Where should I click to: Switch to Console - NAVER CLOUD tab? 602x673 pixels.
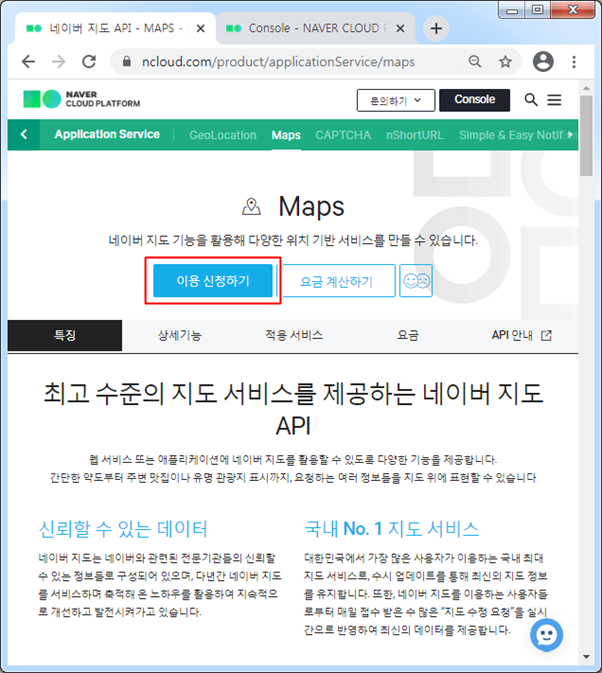click(316, 28)
